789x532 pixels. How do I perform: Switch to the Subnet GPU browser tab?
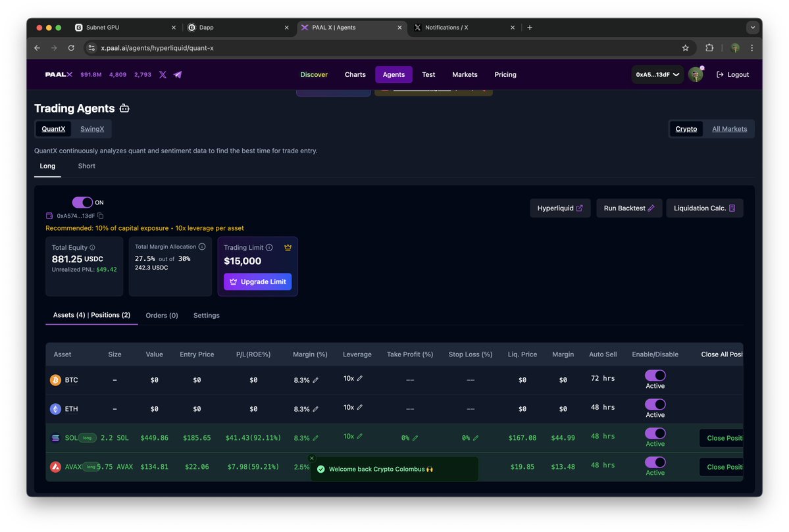126,27
